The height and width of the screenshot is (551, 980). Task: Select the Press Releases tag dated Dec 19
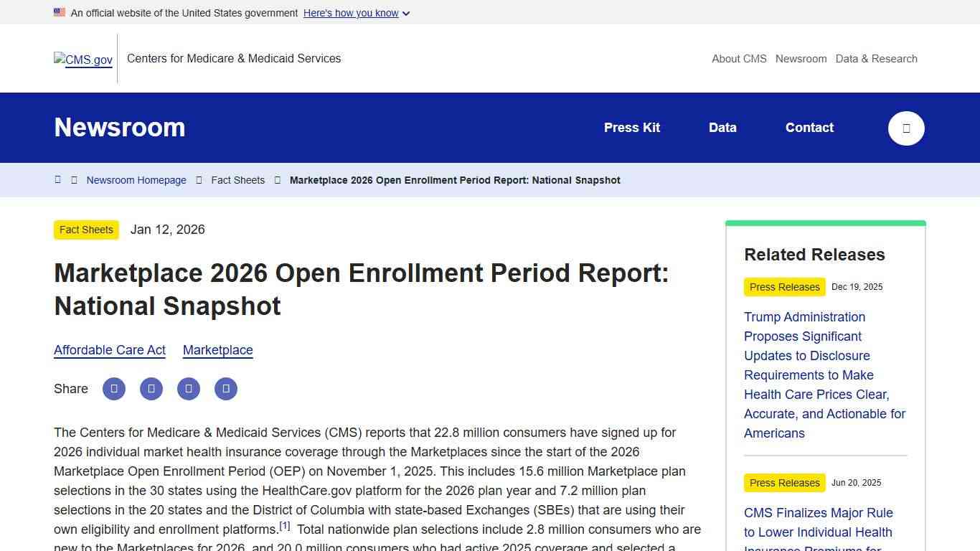[x=784, y=287]
